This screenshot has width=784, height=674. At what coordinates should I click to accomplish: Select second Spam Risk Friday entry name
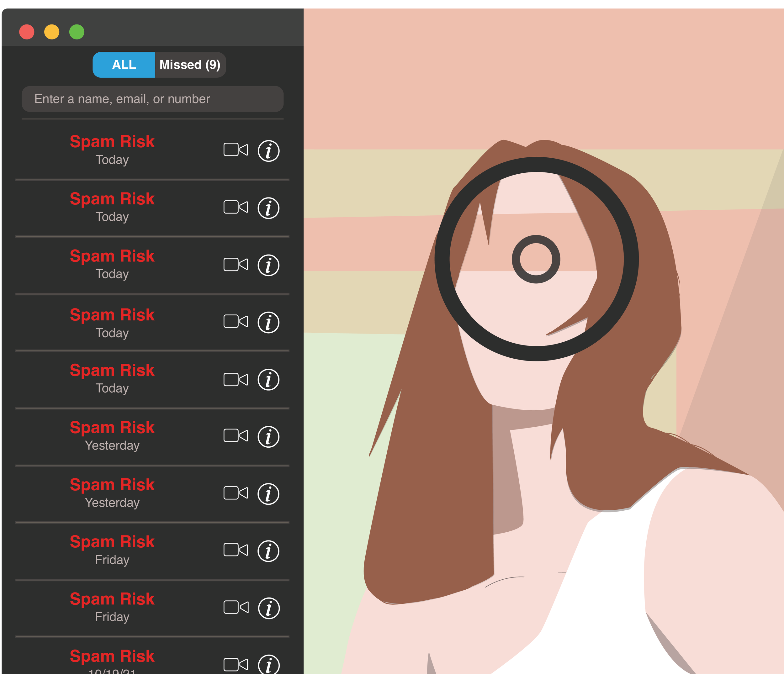point(112,599)
